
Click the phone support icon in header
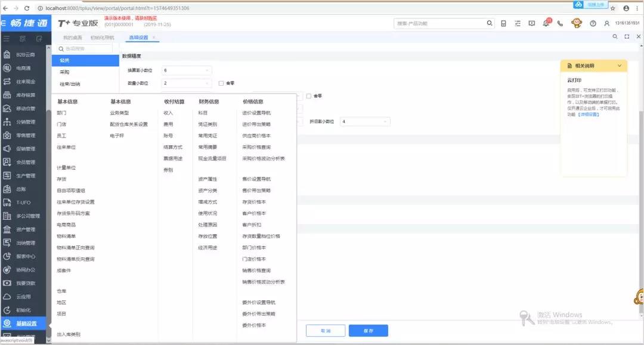[560, 23]
